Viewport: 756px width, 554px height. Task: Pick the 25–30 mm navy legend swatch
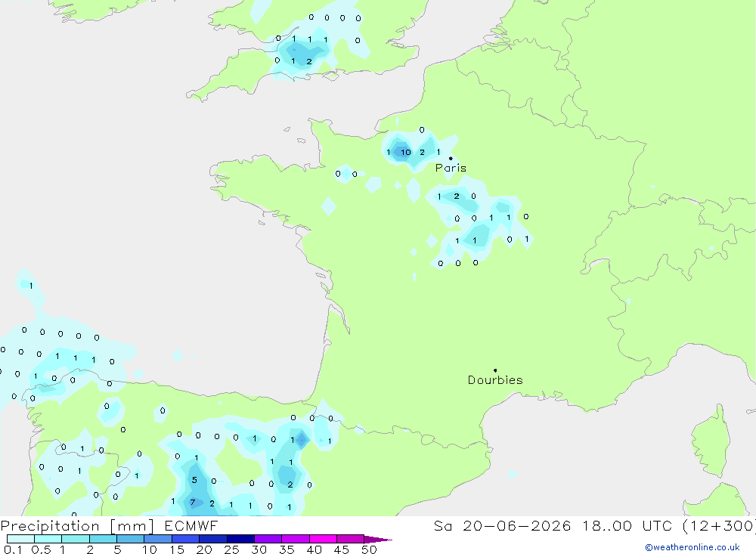(x=240, y=539)
